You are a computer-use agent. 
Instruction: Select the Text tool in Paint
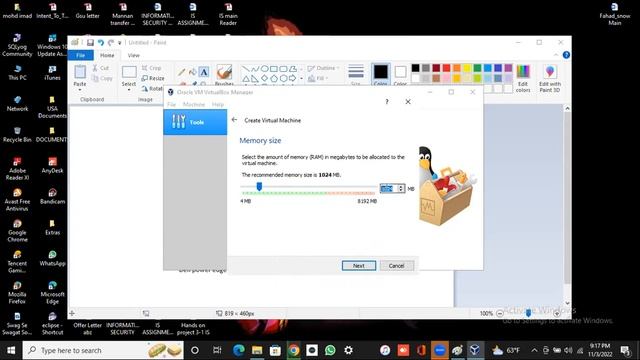click(x=204, y=72)
